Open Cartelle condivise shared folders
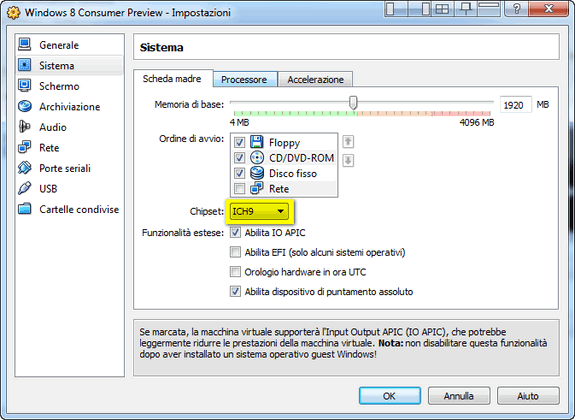The image size is (575, 420). (x=69, y=209)
